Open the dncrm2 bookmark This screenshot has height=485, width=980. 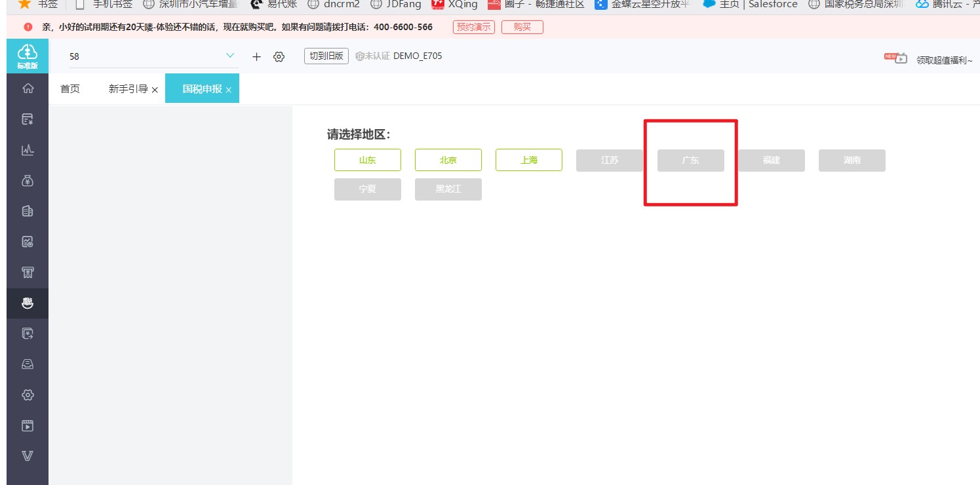[334, 4]
